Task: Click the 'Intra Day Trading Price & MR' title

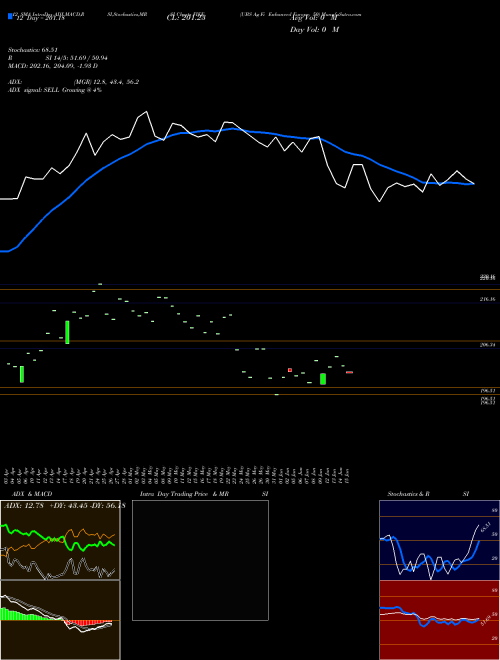Action: 184,494
